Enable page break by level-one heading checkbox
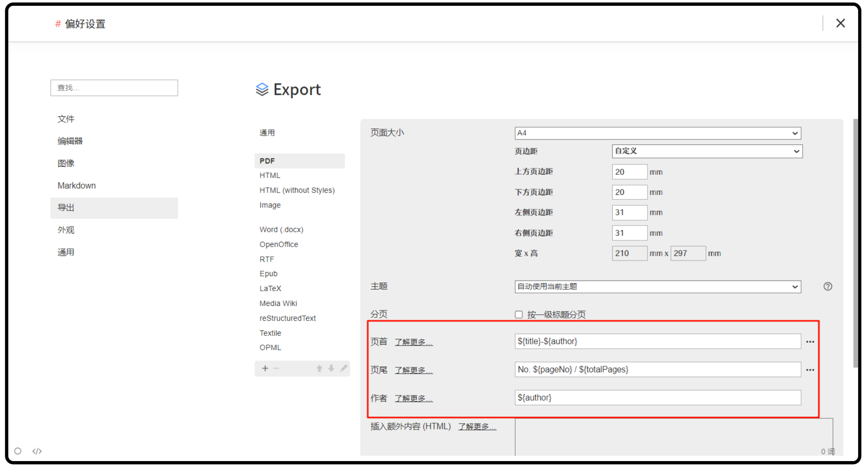This screenshot has height=466, width=868. [519, 315]
